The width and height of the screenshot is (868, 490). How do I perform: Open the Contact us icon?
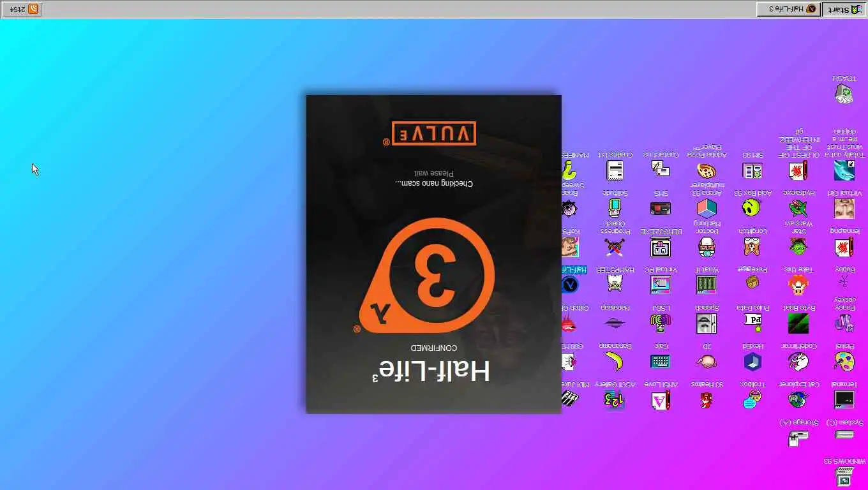point(660,168)
